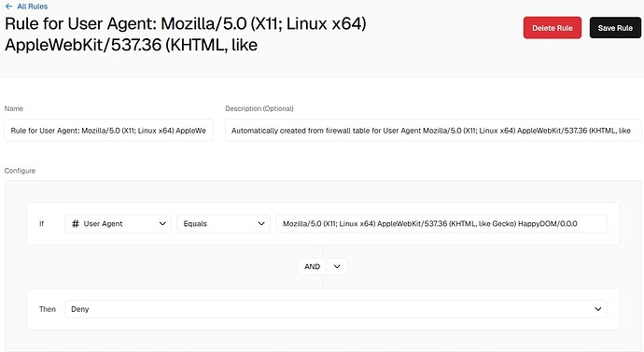Focus the Name text field

pyautogui.click(x=108, y=131)
